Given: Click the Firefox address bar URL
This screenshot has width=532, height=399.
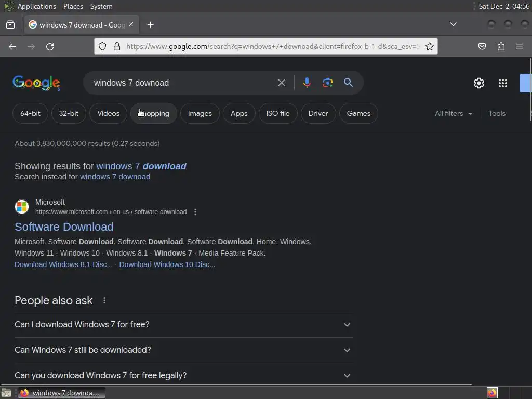Looking at the screenshot, I should point(273,46).
